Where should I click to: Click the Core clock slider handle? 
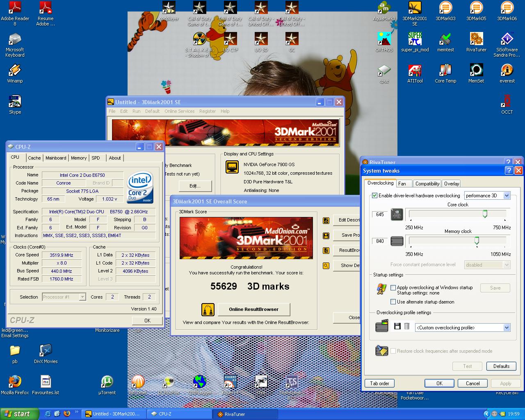(x=485, y=214)
